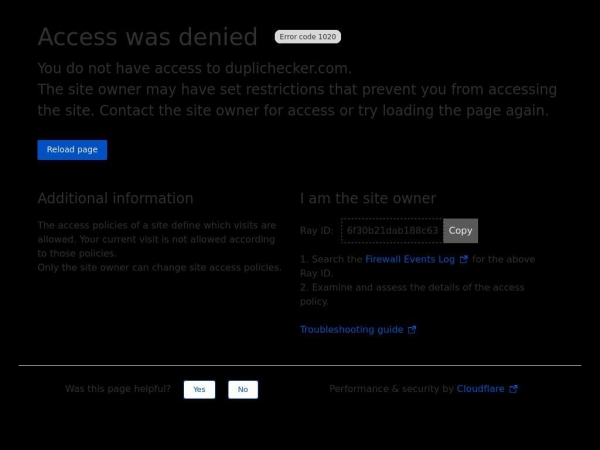Select the Ray ID value field
The width and height of the screenshot is (600, 450).
392,230
